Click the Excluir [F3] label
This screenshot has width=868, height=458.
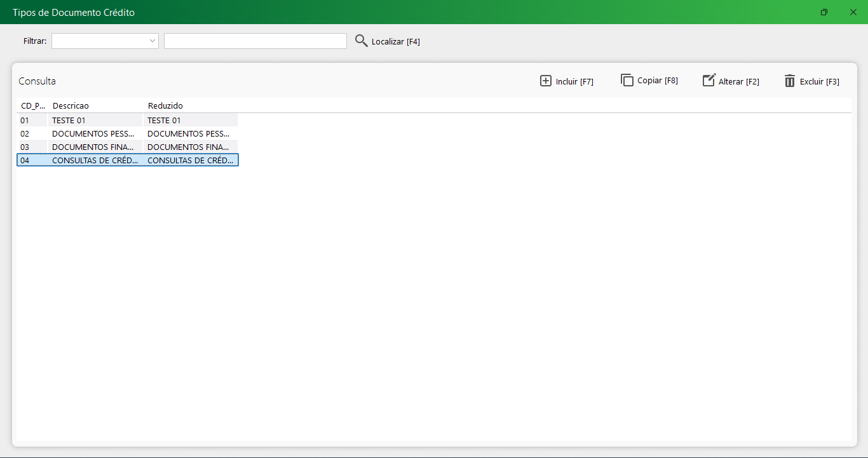click(820, 81)
